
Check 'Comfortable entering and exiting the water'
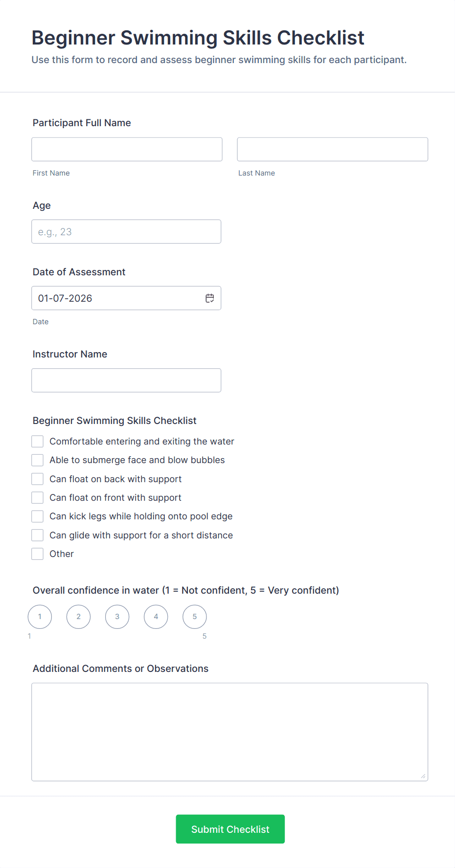coord(38,442)
